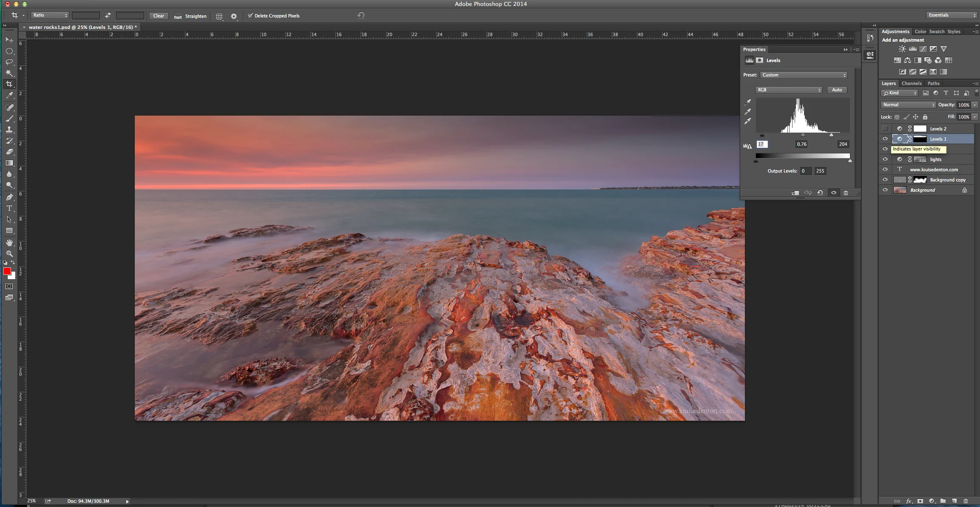The height and width of the screenshot is (507, 980).
Task: Select the Magic Wand tool
Action: pyautogui.click(x=9, y=73)
